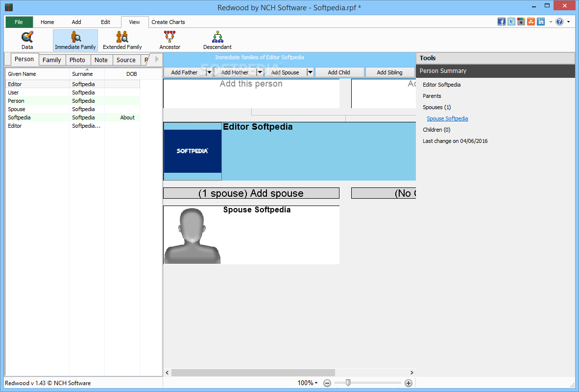Switch to the Home ribbon tab
Viewport: 579px width, 392px height.
47,22
